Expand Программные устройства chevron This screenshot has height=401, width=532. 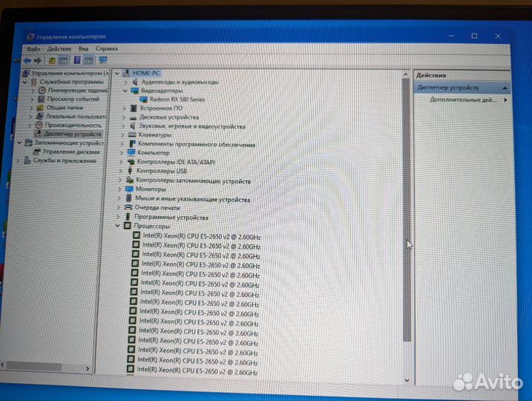[x=118, y=216]
